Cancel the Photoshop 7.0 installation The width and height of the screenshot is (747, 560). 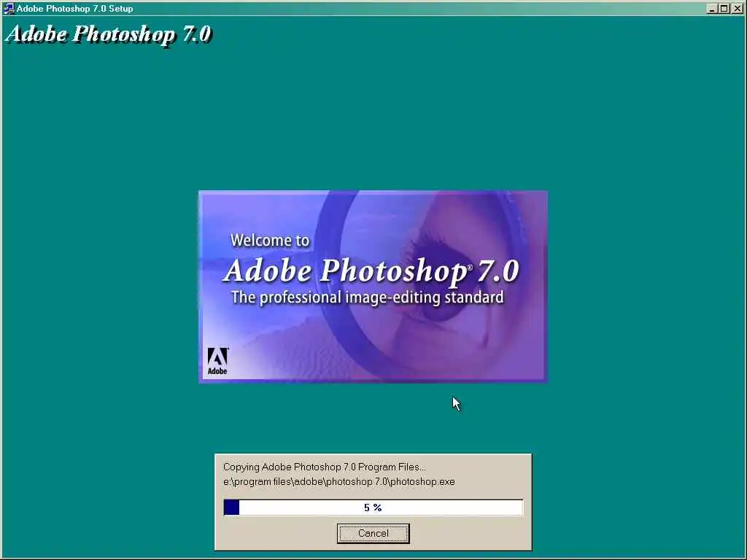[373, 533]
